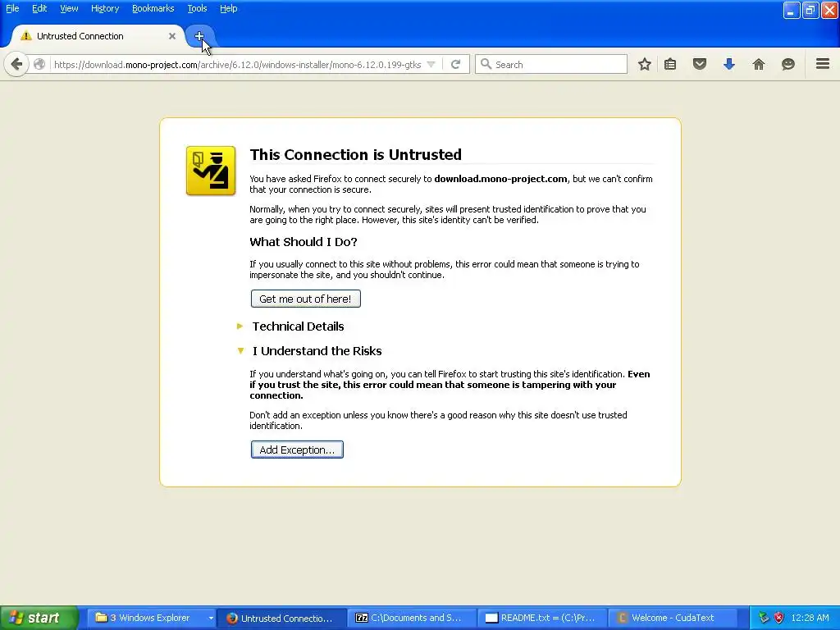Screen dimensions: 840x630
Task: Click the What Should I Do? heading
Action: [x=304, y=242]
